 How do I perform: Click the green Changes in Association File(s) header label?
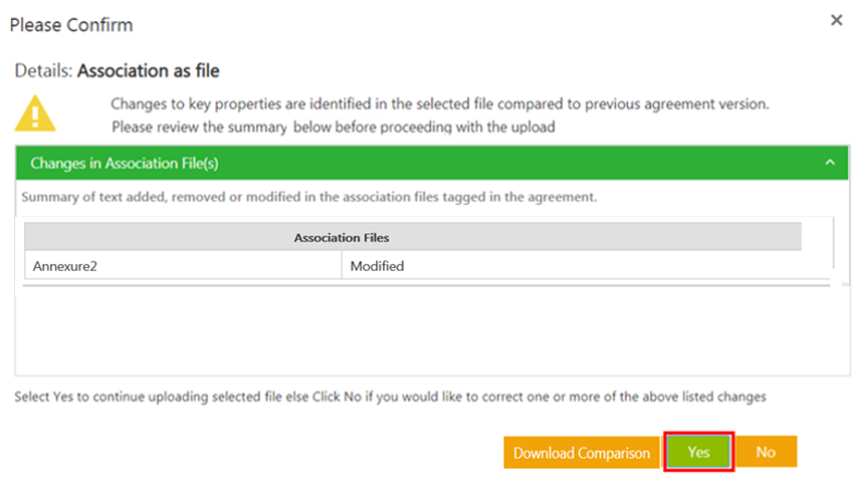pos(124,162)
